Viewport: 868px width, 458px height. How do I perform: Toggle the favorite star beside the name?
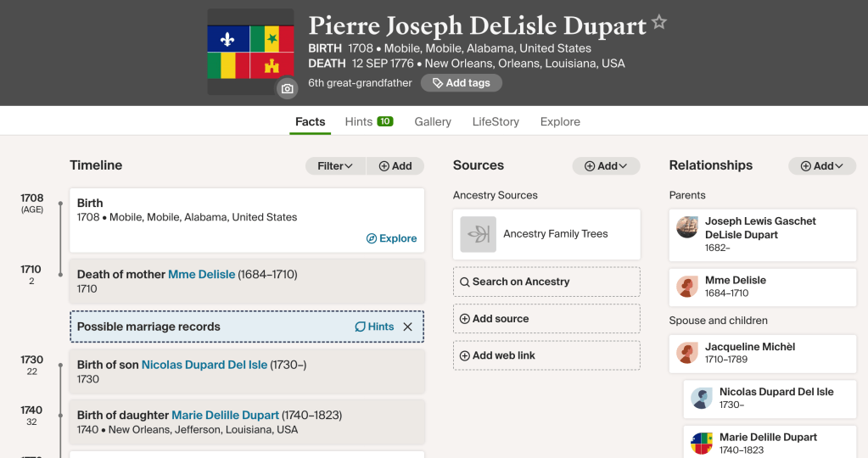click(659, 23)
